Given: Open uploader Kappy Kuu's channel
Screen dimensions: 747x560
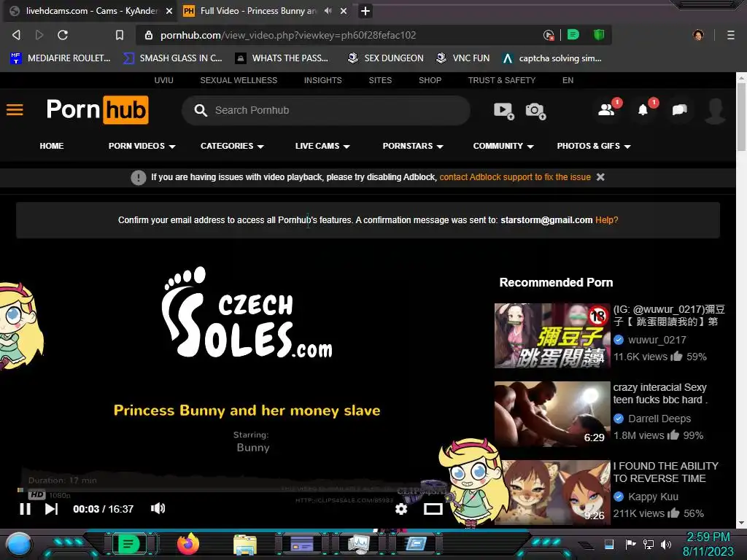Looking at the screenshot, I should coord(653,497).
